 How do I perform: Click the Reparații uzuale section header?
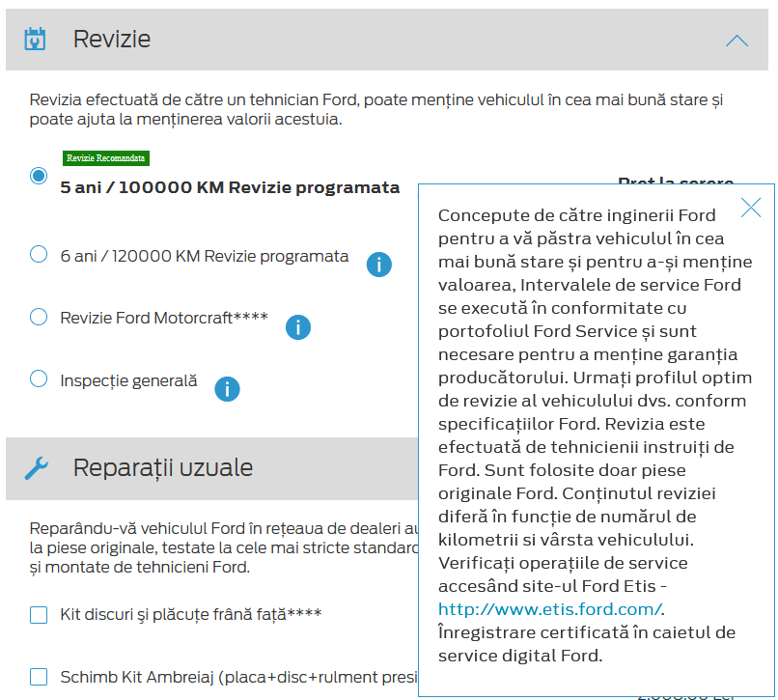[x=163, y=468]
